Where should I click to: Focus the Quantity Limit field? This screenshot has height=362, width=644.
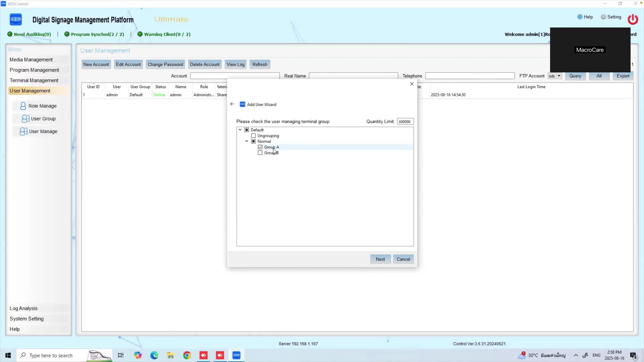tap(405, 122)
